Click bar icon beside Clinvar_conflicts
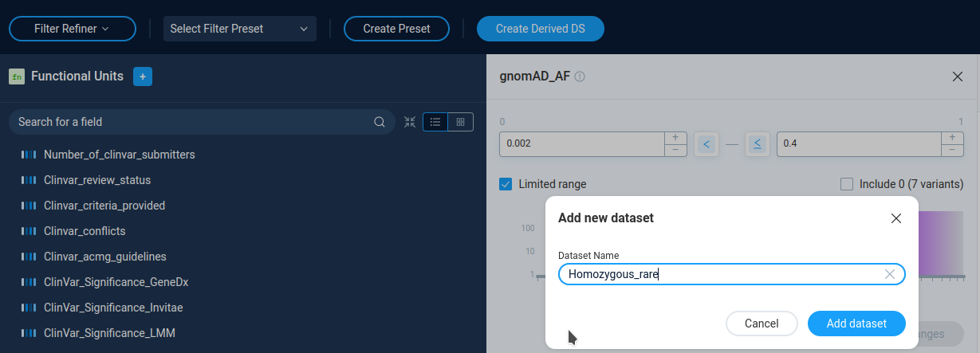The image size is (980, 353). [29, 231]
